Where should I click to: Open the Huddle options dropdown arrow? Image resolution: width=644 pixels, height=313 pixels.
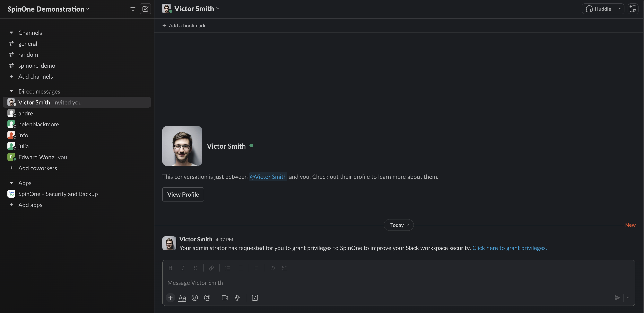620,9
